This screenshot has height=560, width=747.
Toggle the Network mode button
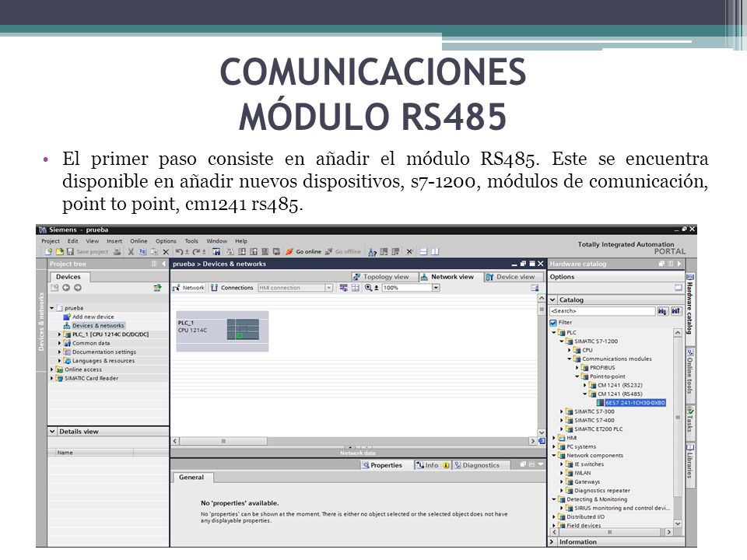click(x=188, y=288)
